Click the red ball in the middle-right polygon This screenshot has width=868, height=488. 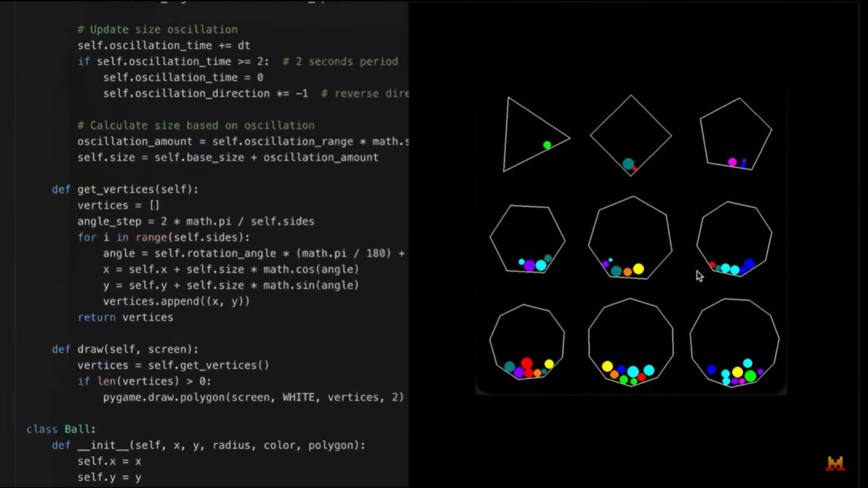click(x=712, y=264)
